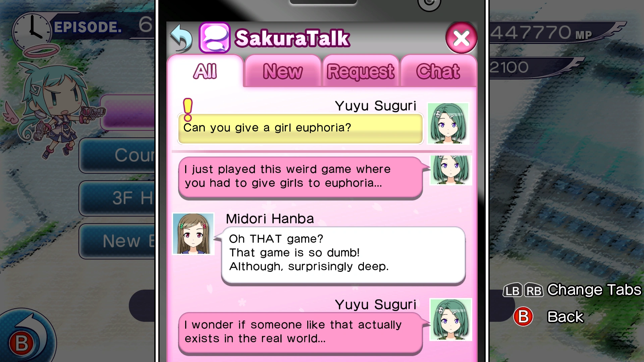Click the RB bumper icon
This screenshot has width=644, height=362.
[x=534, y=291]
